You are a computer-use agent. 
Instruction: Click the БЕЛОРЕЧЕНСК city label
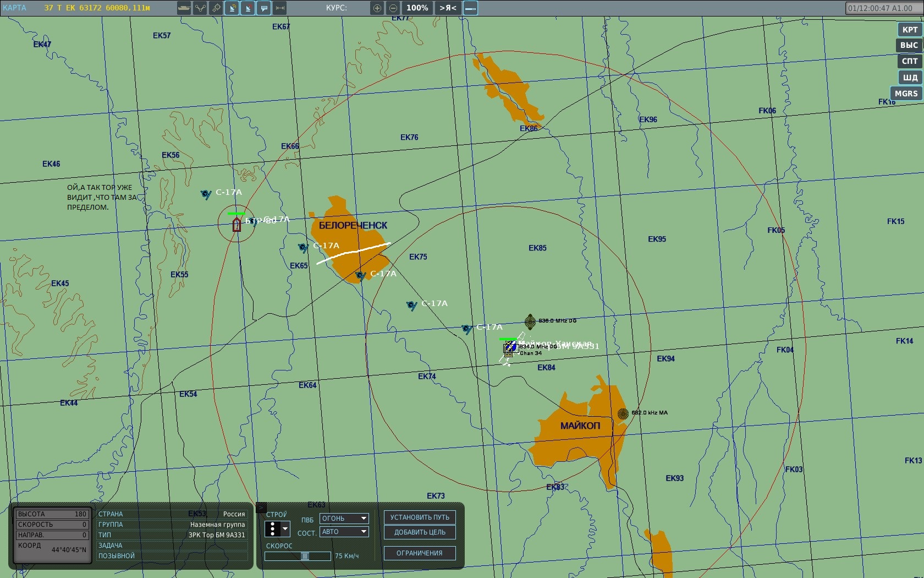coord(353,226)
